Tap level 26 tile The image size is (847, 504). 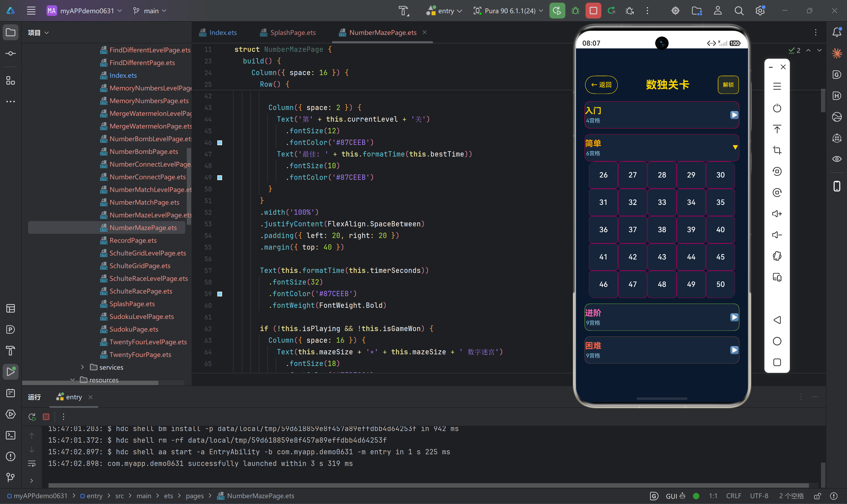coord(603,175)
